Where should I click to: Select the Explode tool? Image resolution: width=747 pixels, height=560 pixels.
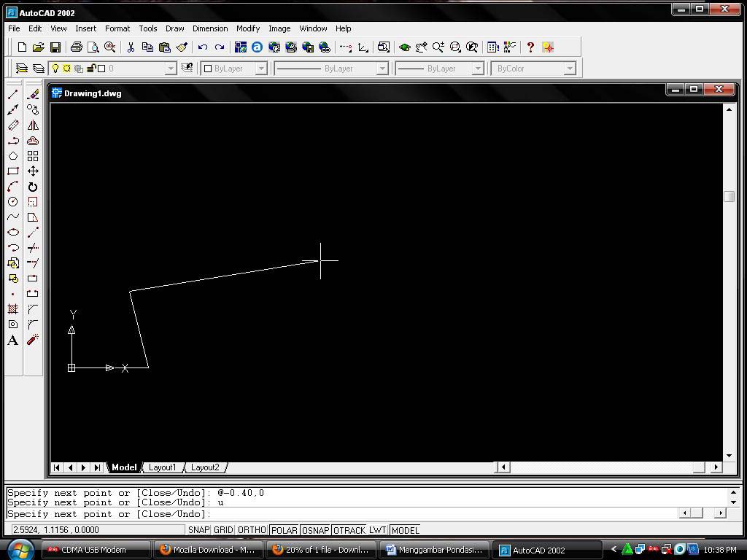click(x=33, y=340)
